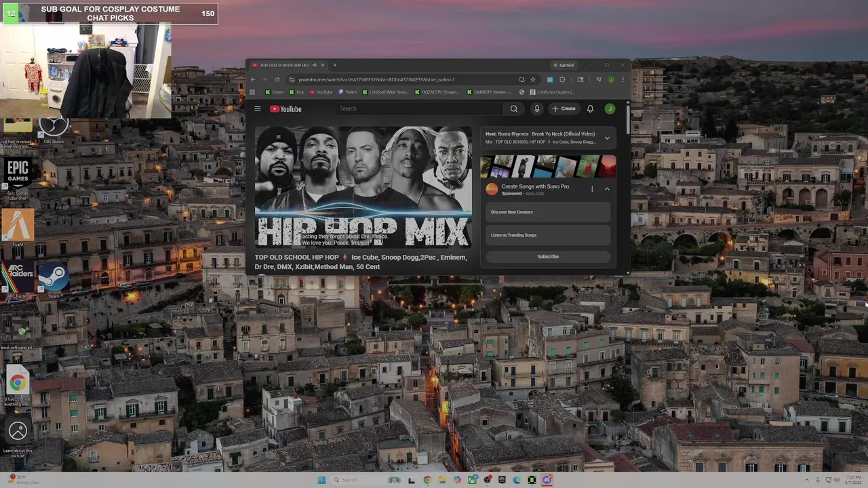Click the taskbar Search box

click(x=366, y=480)
